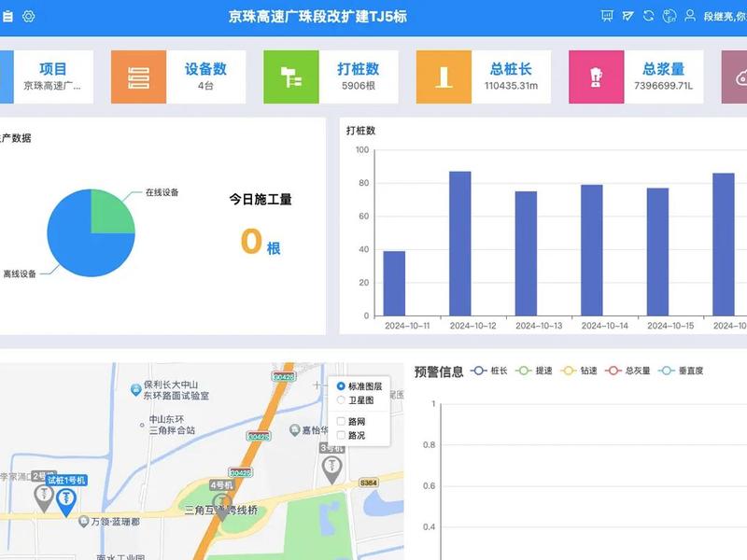Click the clipboard icon in header
The image size is (747, 560).
click(x=7, y=17)
